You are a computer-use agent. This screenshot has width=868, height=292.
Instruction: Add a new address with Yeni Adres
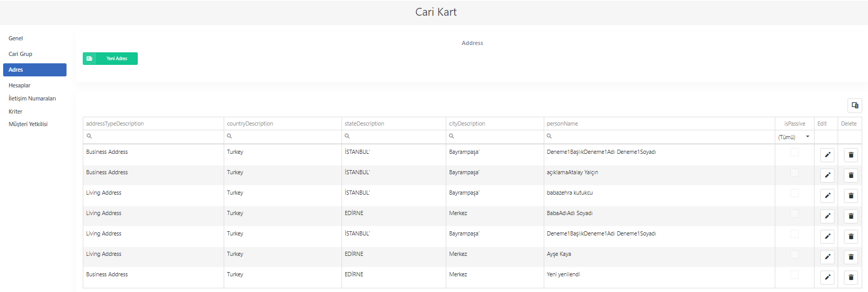click(x=110, y=59)
